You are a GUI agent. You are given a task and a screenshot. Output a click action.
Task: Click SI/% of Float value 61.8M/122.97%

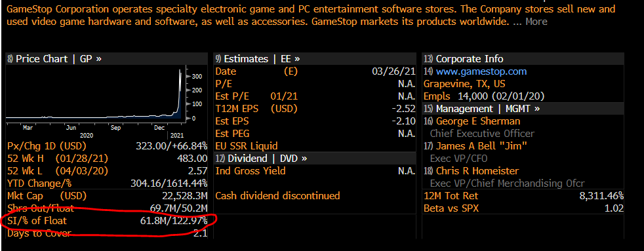click(x=173, y=221)
